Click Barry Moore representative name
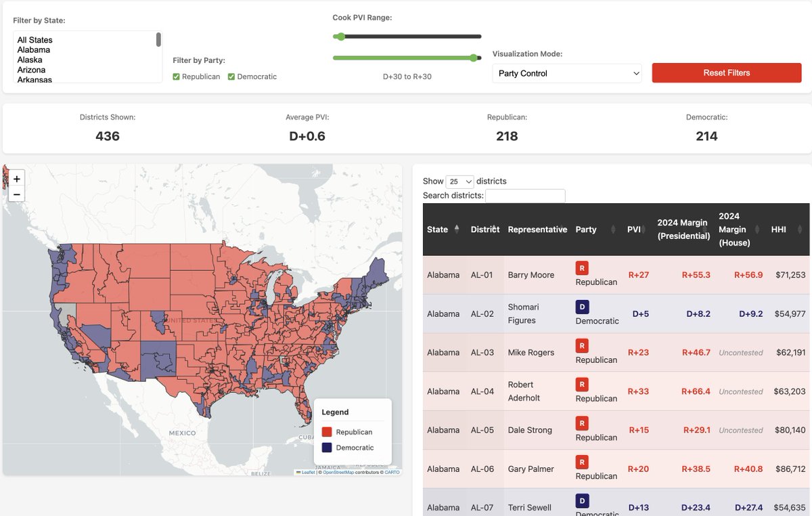 click(531, 275)
